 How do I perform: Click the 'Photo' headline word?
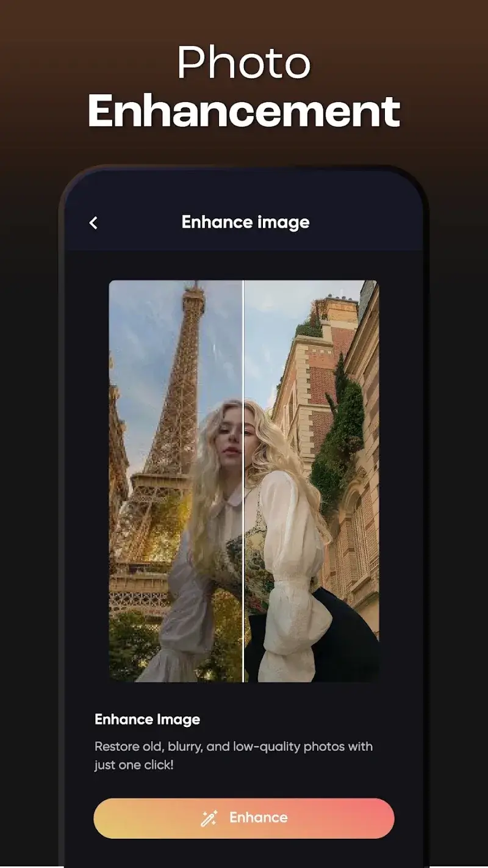[x=244, y=63]
